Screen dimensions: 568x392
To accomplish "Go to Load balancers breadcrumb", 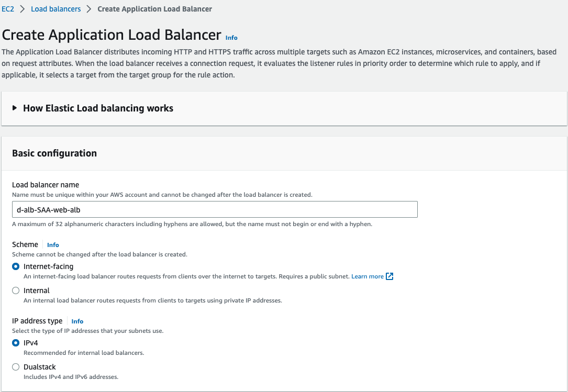I will pyautogui.click(x=56, y=9).
